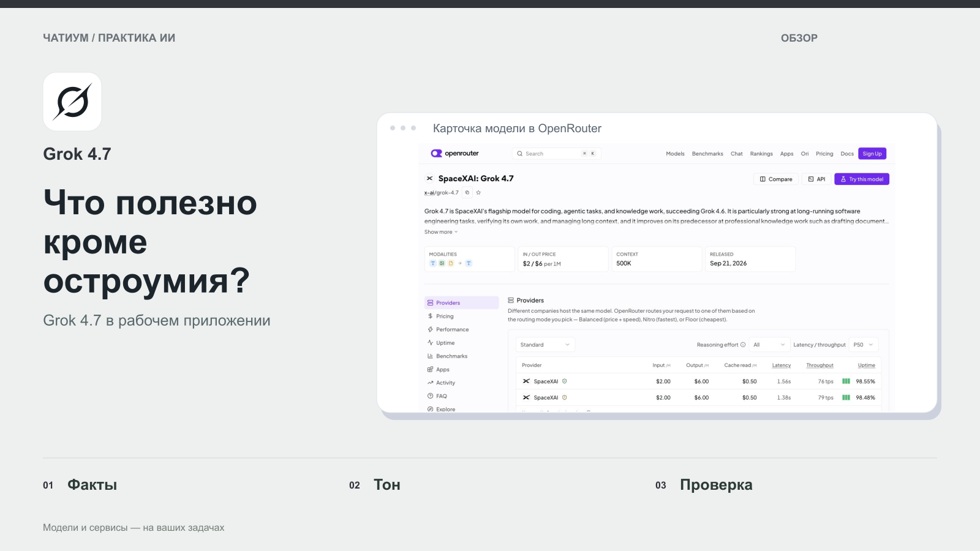This screenshot has height=551, width=980.
Task: Open Docs in the top navigation
Action: [x=847, y=154]
